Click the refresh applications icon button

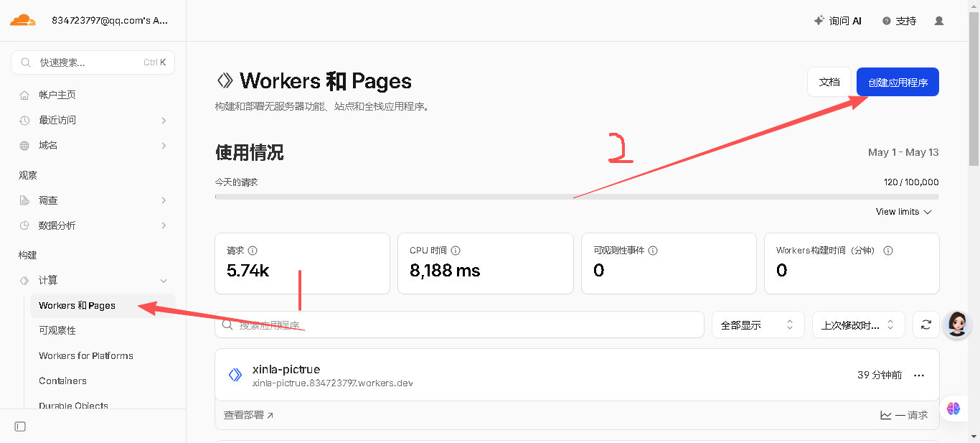(926, 325)
